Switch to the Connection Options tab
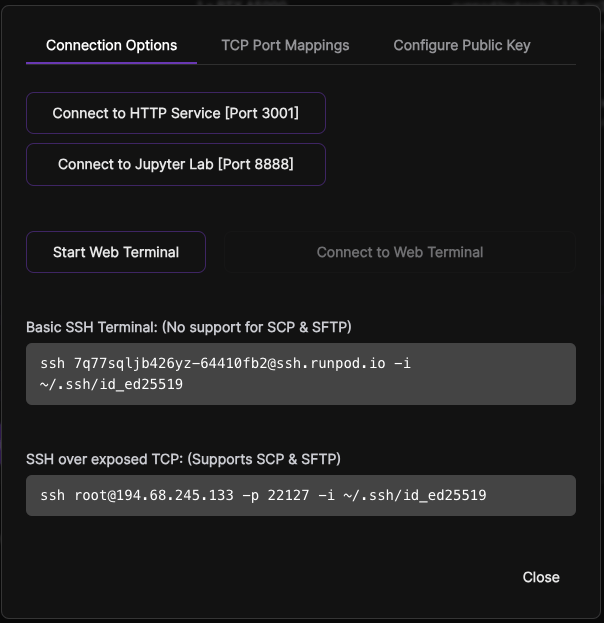The height and width of the screenshot is (623, 604). coord(111,45)
